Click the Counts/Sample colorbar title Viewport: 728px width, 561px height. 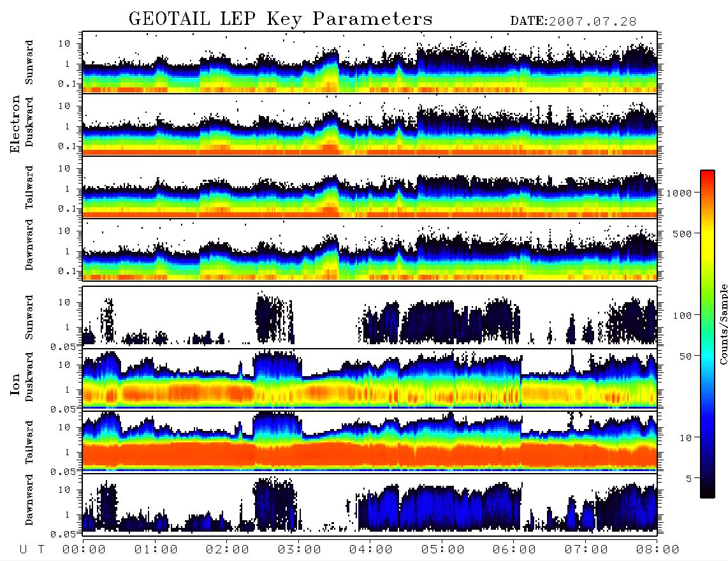[x=723, y=324]
